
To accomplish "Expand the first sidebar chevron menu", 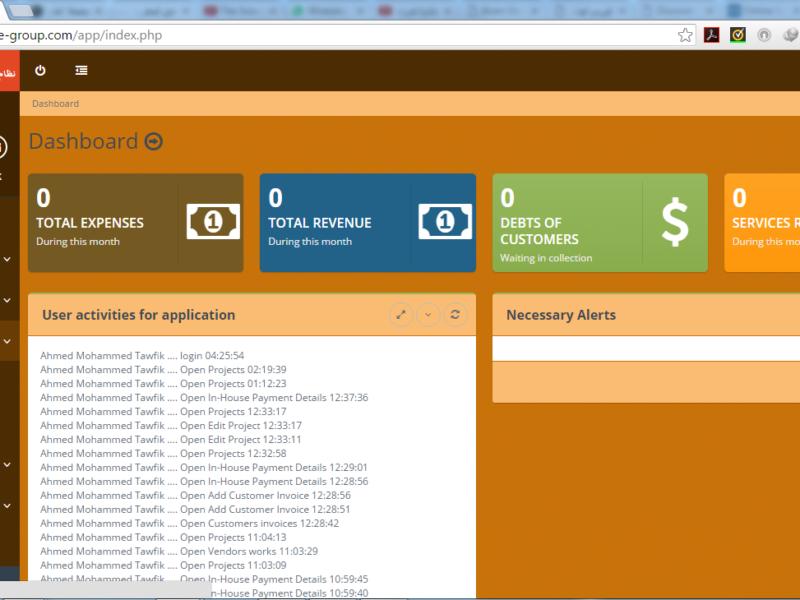I will pyautogui.click(x=8, y=259).
